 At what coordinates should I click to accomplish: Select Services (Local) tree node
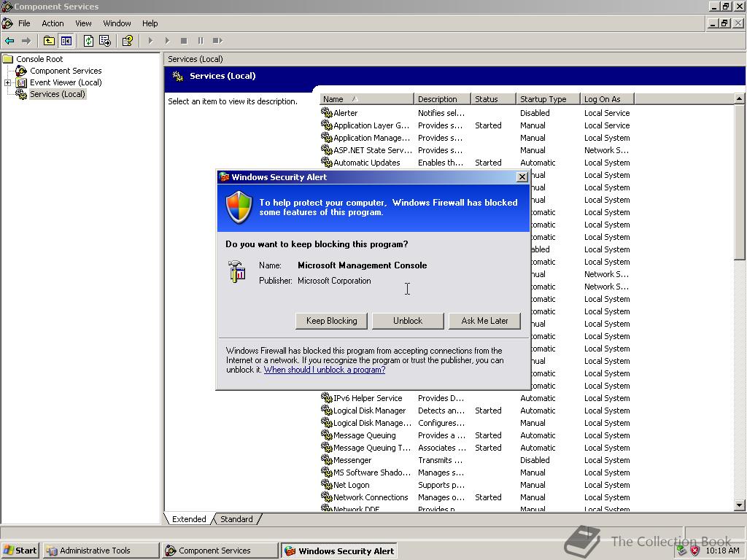coord(57,94)
